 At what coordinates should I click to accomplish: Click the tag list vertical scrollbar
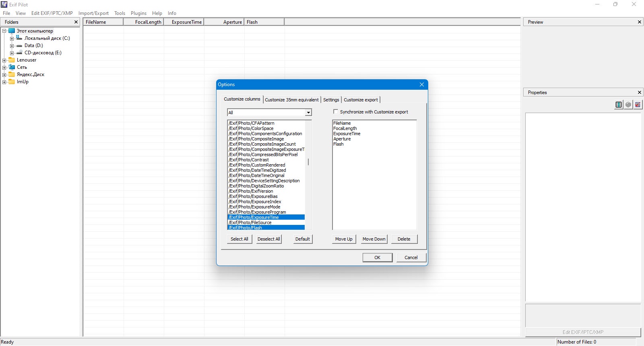[x=308, y=175]
